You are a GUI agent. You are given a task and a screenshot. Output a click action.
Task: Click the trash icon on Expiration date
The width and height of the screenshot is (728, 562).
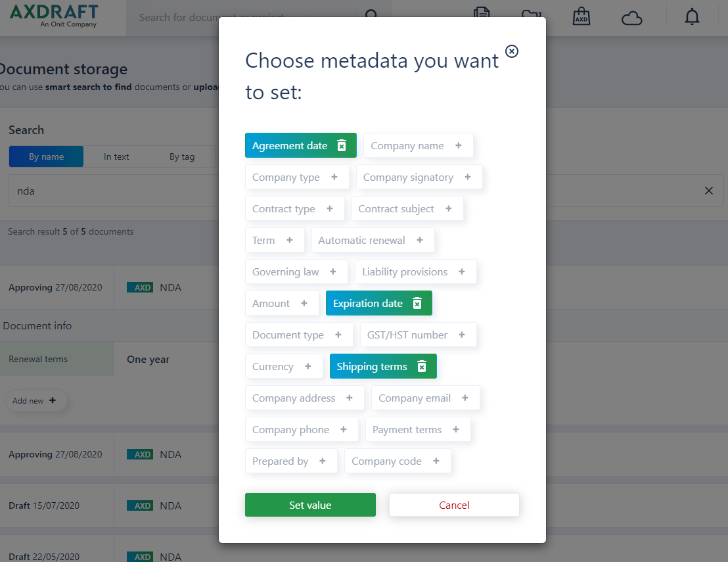(x=417, y=303)
